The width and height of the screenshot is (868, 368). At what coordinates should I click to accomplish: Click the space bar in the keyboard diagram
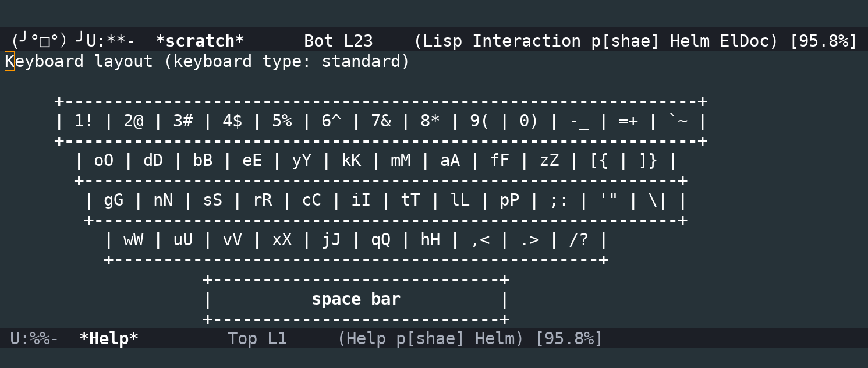pyautogui.click(x=356, y=299)
